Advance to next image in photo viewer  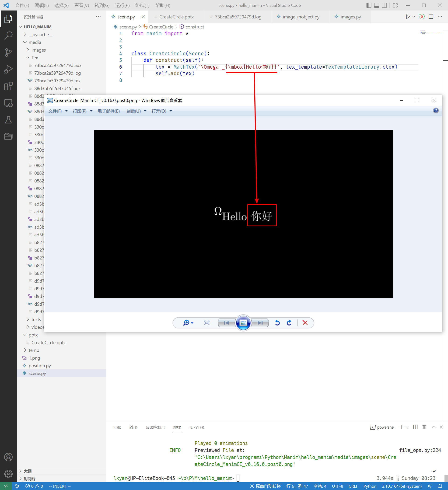260,323
